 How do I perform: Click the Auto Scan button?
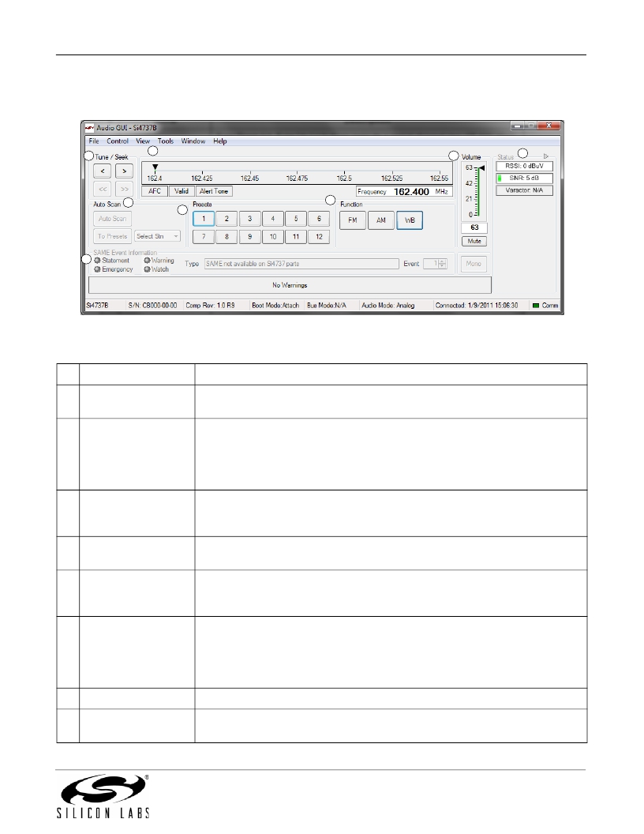point(113,219)
